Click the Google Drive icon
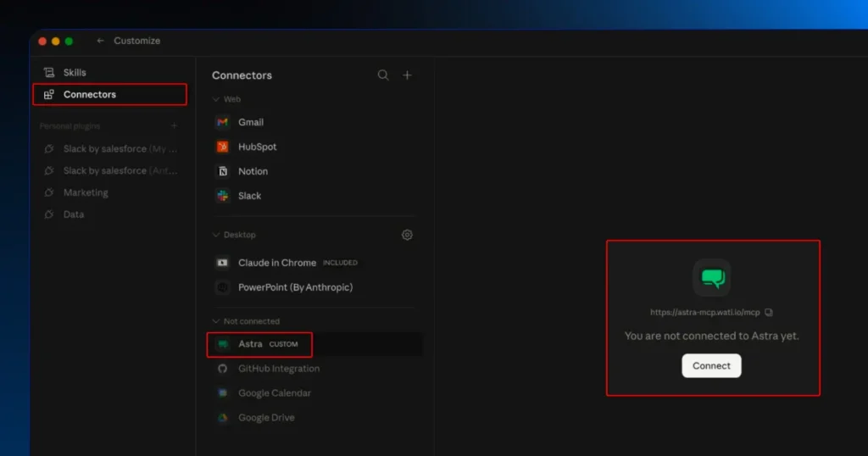This screenshot has height=456, width=868. tap(223, 418)
